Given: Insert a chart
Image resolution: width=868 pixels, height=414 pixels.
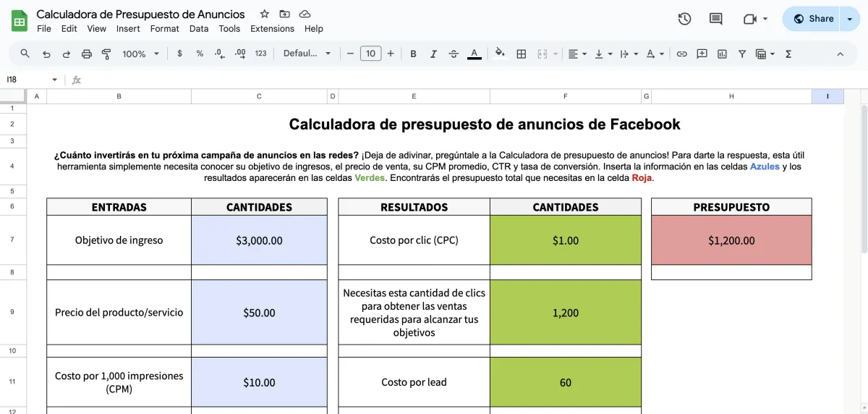Looking at the screenshot, I should pyautogui.click(x=722, y=54).
